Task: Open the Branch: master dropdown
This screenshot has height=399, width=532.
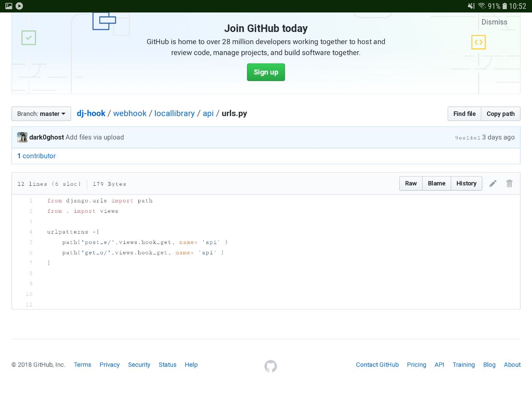Action: point(41,114)
